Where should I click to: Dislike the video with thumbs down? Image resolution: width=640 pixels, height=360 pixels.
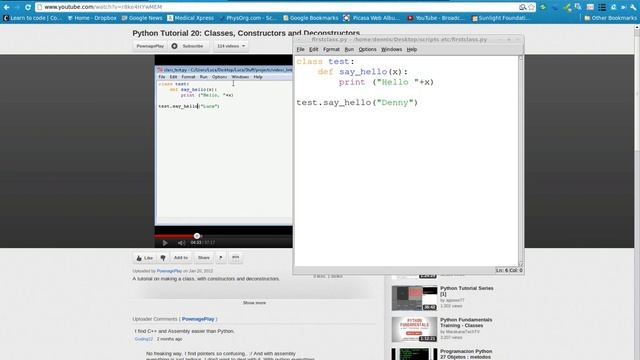[163, 258]
